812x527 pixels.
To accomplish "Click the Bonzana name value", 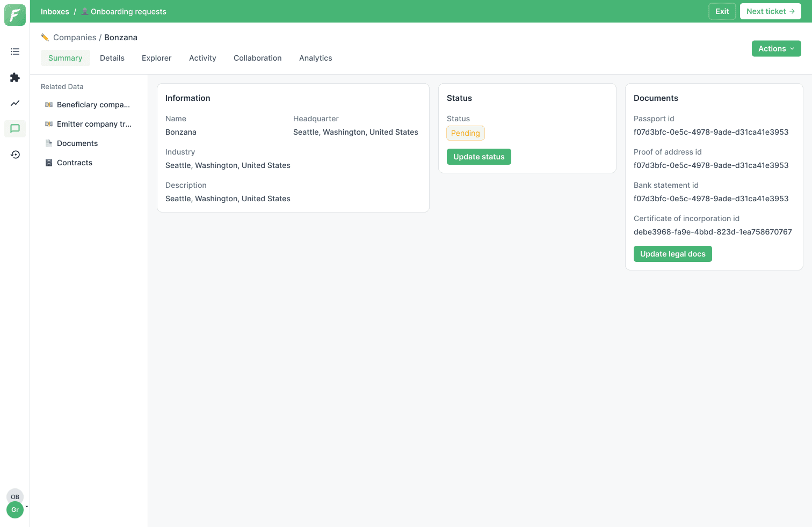I will pos(181,132).
